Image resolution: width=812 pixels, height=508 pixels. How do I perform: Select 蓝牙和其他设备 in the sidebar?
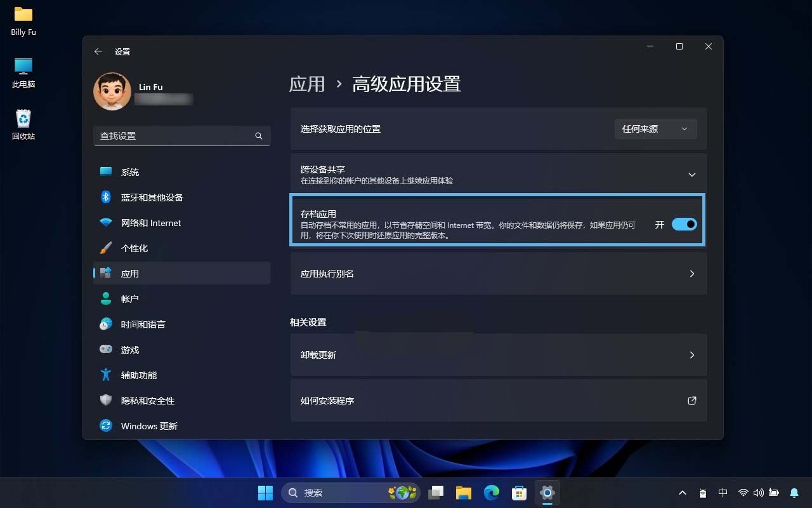(x=150, y=197)
